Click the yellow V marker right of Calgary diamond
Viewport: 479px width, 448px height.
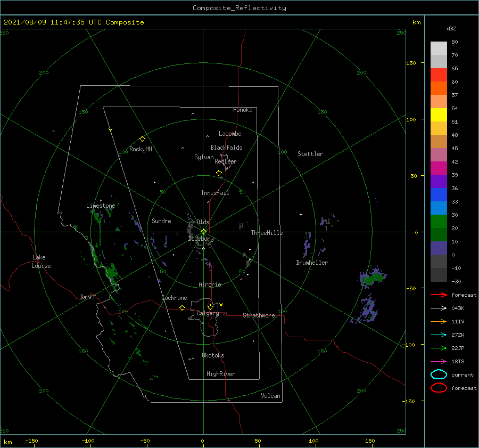pyautogui.click(x=221, y=305)
